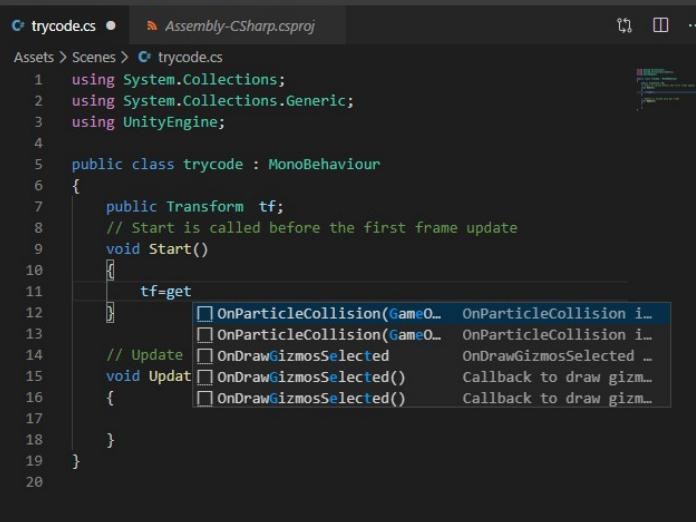Click line number 11 in the gutter

tap(35, 291)
